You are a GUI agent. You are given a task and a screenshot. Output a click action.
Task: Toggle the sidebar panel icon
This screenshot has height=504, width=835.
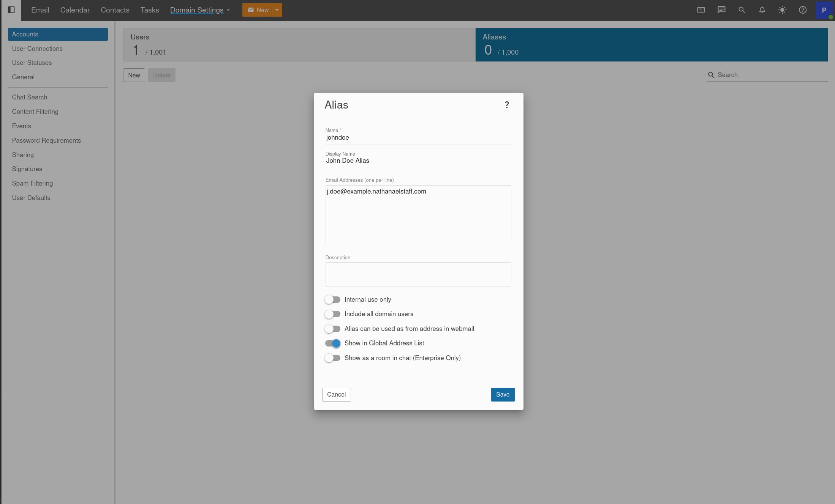[x=11, y=10]
